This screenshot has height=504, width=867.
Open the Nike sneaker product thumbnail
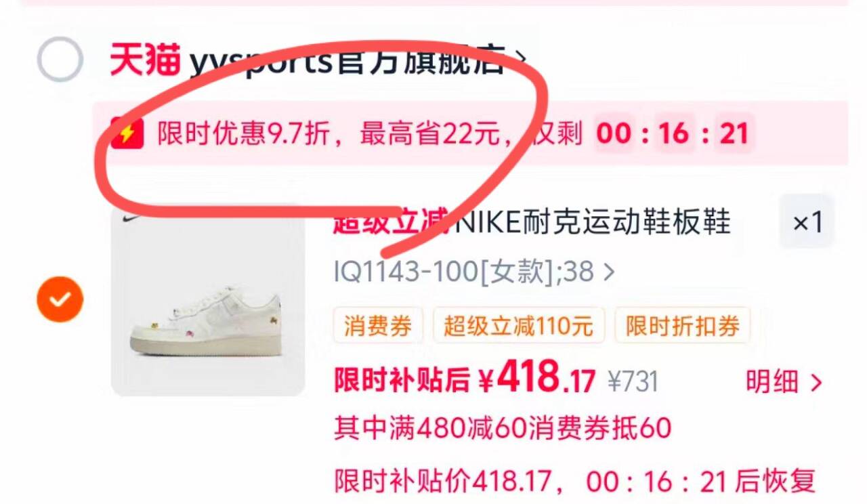click(208, 301)
